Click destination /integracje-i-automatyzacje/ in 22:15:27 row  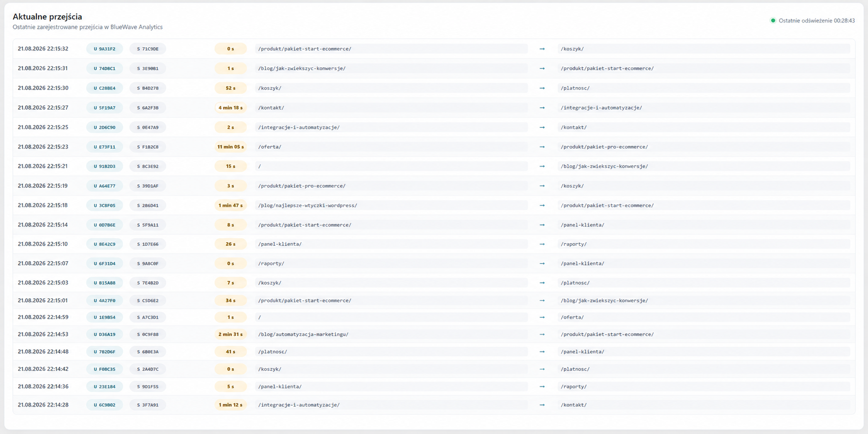[x=704, y=108]
